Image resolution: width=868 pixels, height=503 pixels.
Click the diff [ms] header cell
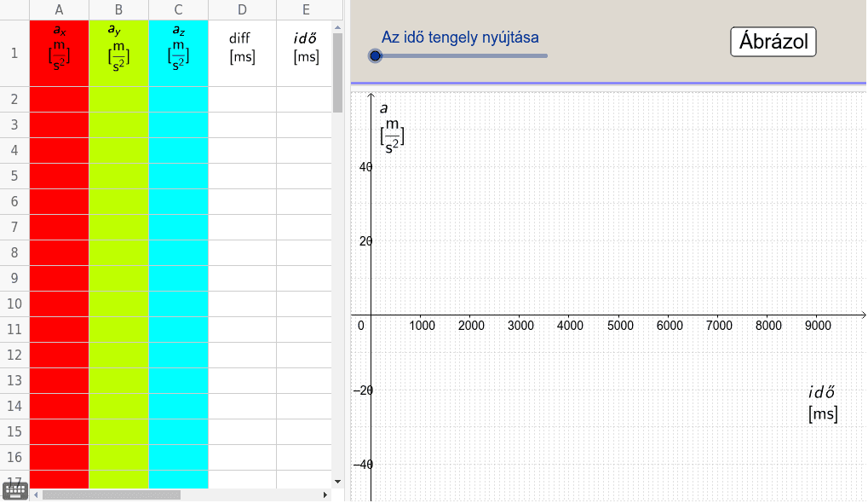click(242, 53)
